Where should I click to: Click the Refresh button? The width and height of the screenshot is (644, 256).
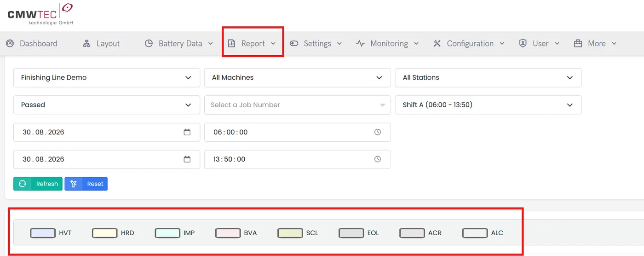[38, 184]
